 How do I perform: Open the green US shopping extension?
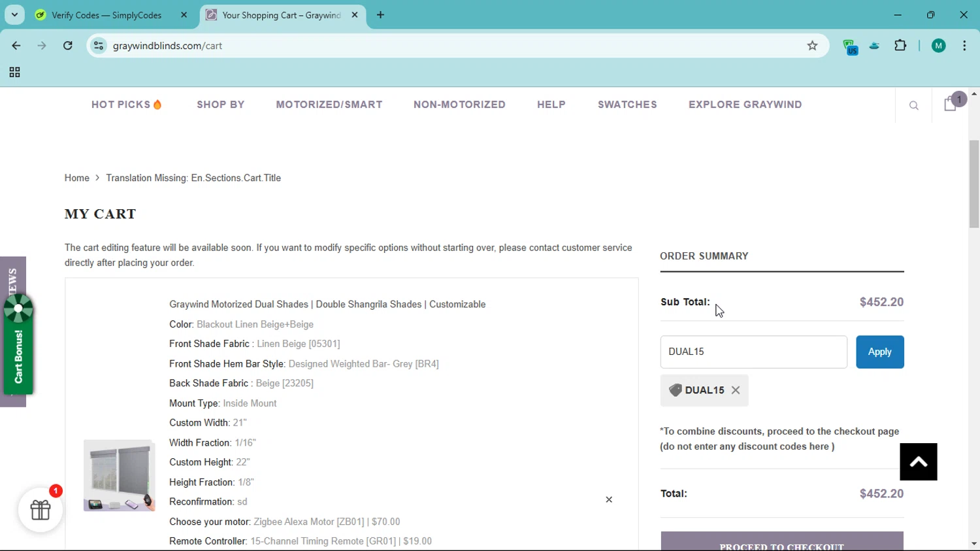pyautogui.click(x=850, y=46)
